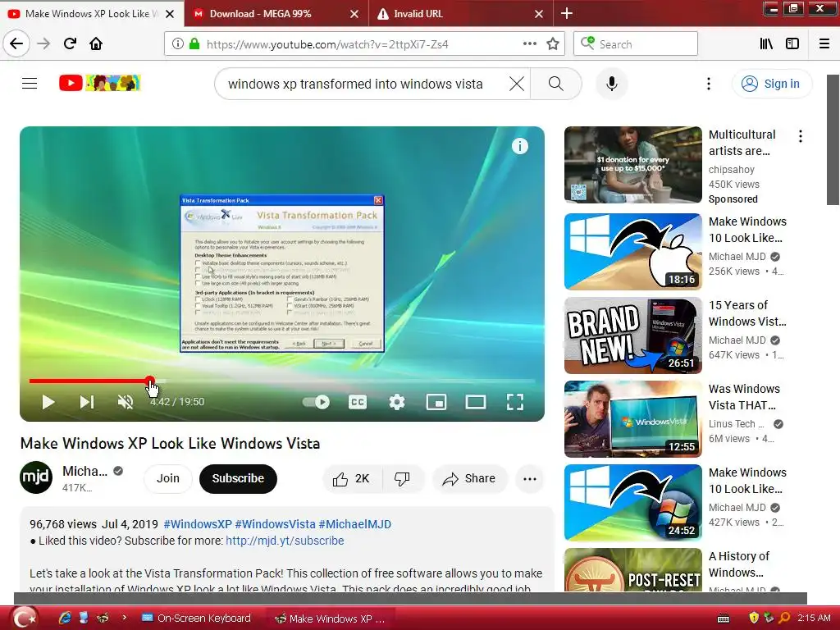
Task: Open video player settings gear
Action: 397,402
